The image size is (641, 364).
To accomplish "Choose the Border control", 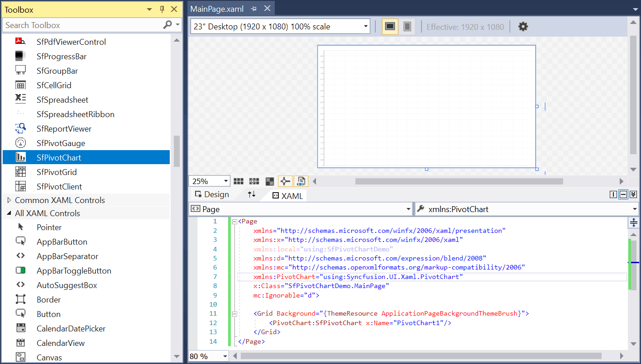I will (86, 299).
